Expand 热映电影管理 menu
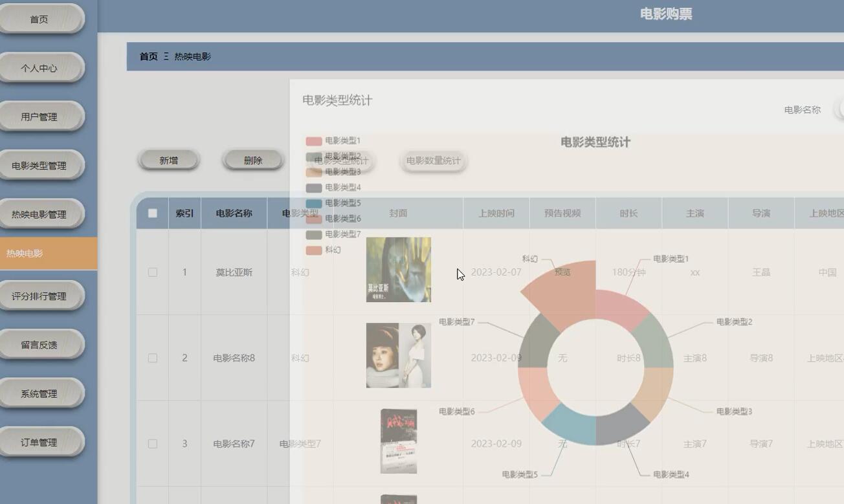 coord(39,214)
